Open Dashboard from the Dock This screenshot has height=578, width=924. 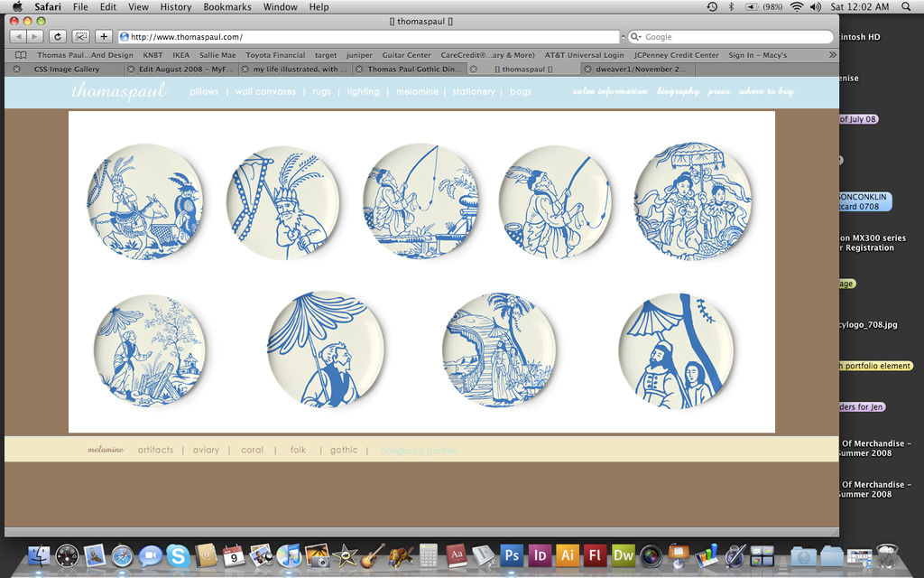coord(67,556)
